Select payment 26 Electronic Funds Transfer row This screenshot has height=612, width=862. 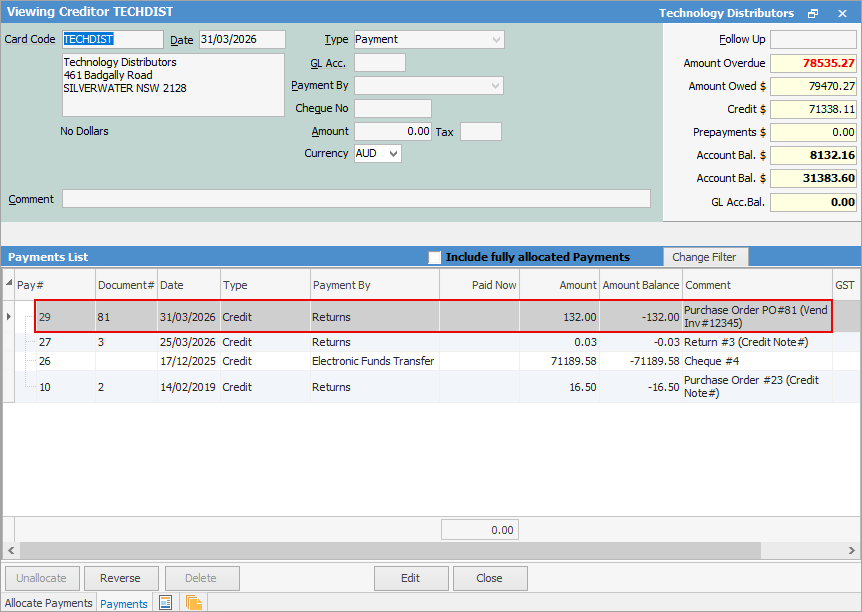click(x=373, y=361)
